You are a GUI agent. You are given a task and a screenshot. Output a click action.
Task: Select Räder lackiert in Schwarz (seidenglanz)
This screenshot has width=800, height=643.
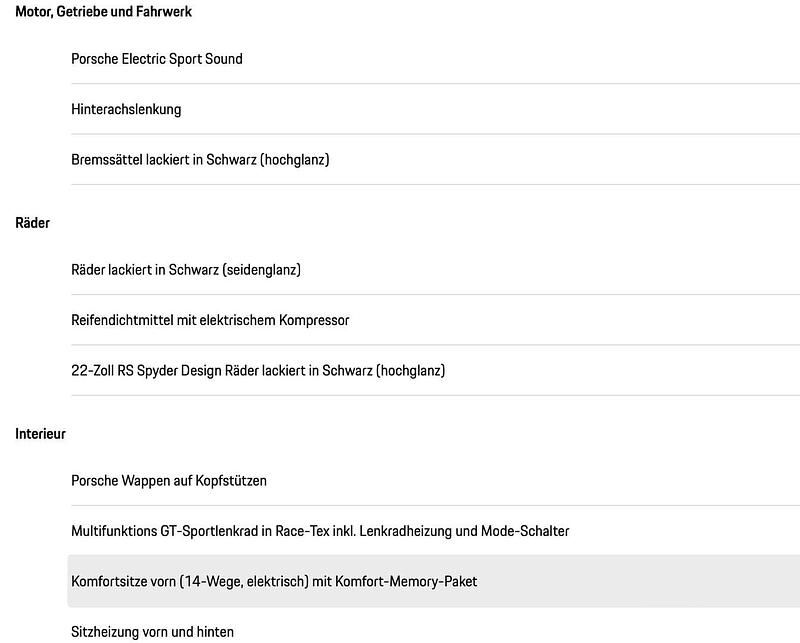pyautogui.click(x=186, y=269)
